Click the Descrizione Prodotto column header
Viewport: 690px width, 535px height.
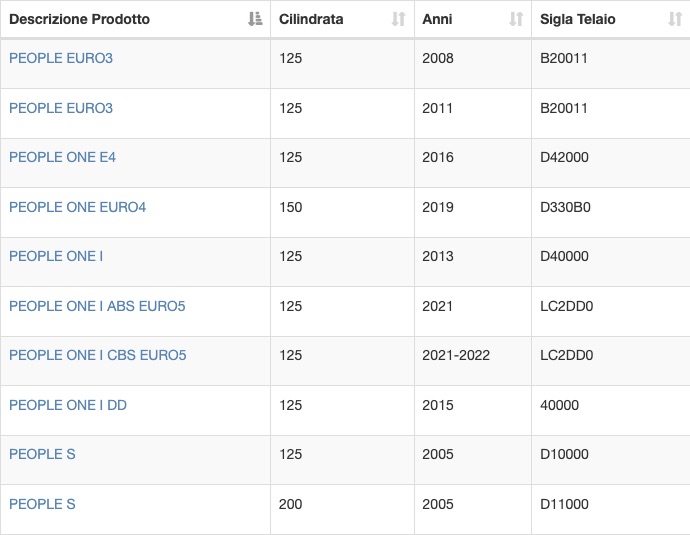pyautogui.click(x=79, y=19)
